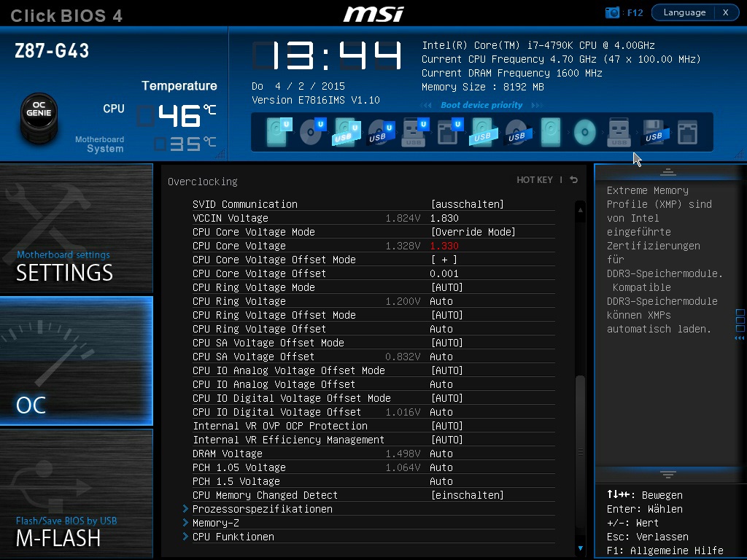747x560 pixels.
Task: Select the UEFI USB CD/DVD boot icon
Action: [382, 133]
